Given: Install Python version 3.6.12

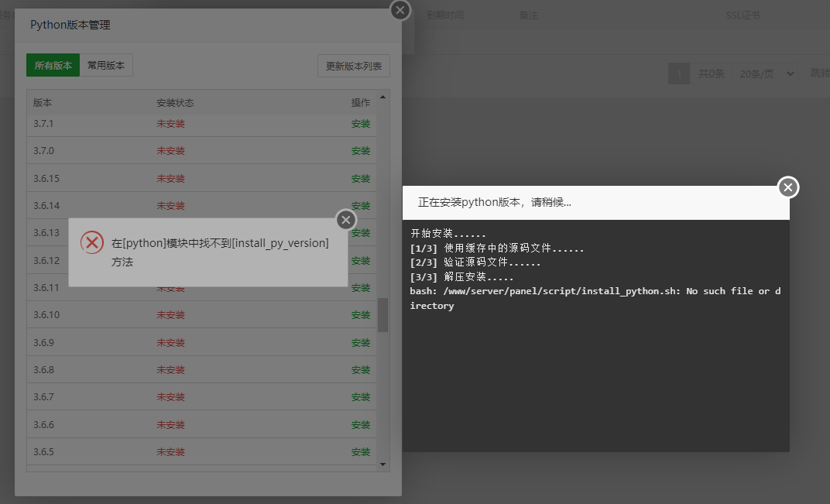Looking at the screenshot, I should coord(361,260).
